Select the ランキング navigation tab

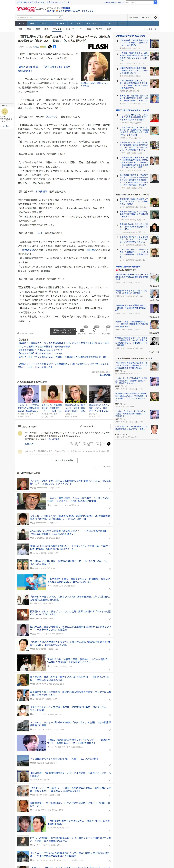109,24
